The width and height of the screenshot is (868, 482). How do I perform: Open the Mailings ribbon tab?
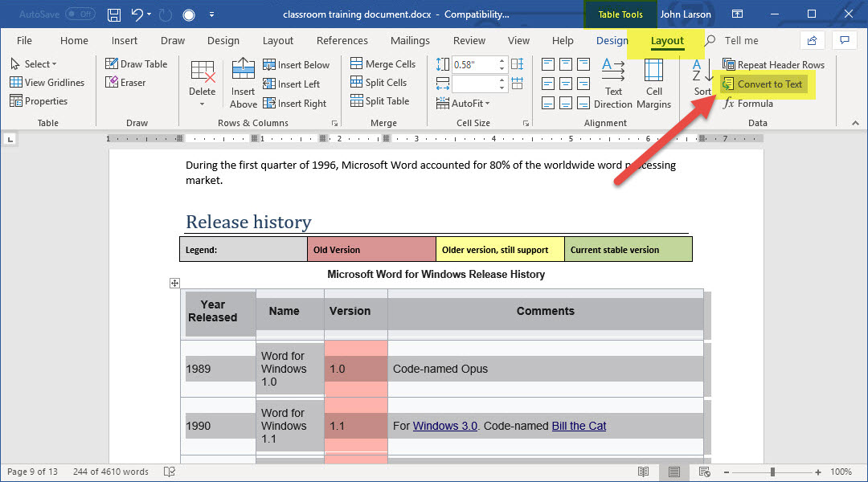pos(410,41)
